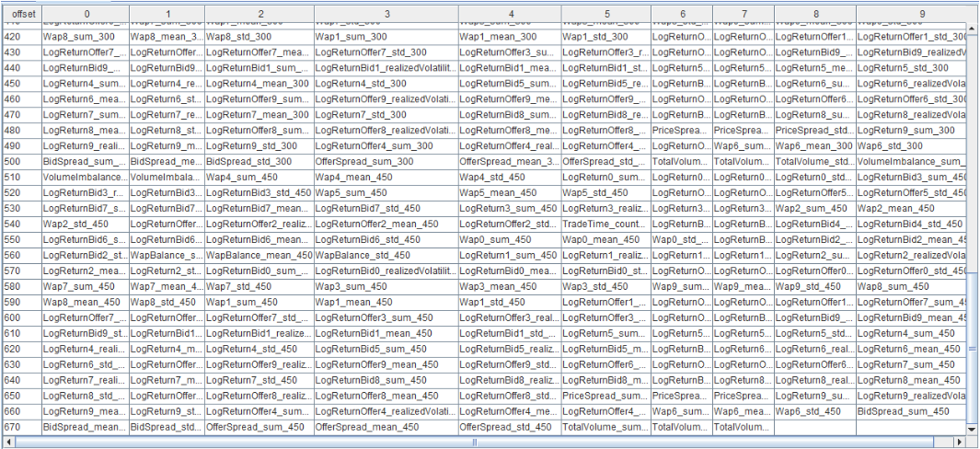Click cell Wap4_std_450
Viewport: 980px width, 449px height.
point(510,177)
